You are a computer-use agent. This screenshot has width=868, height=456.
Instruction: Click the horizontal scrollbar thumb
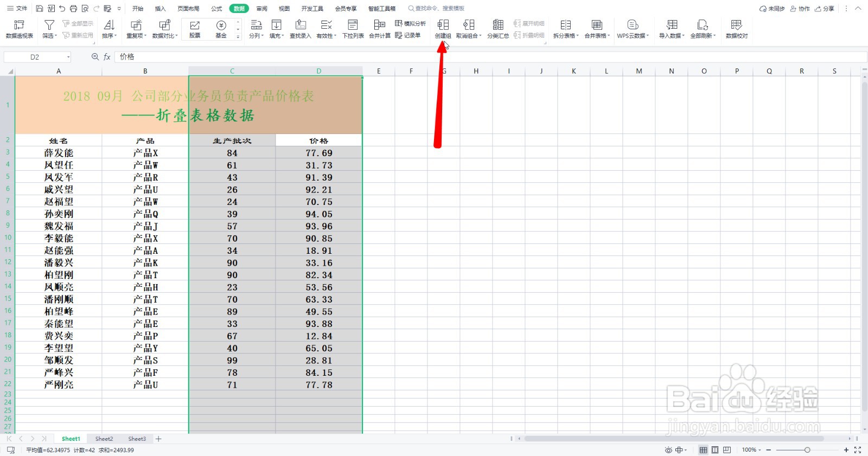click(x=674, y=439)
